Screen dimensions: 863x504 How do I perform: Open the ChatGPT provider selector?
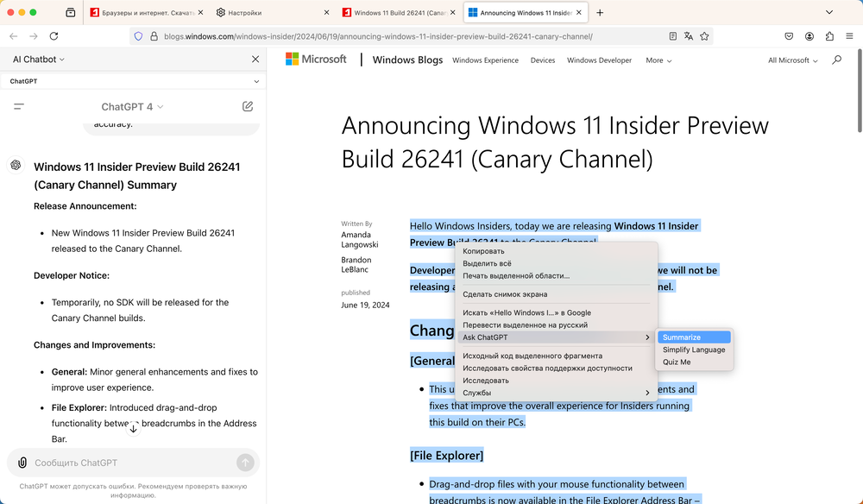point(134,81)
